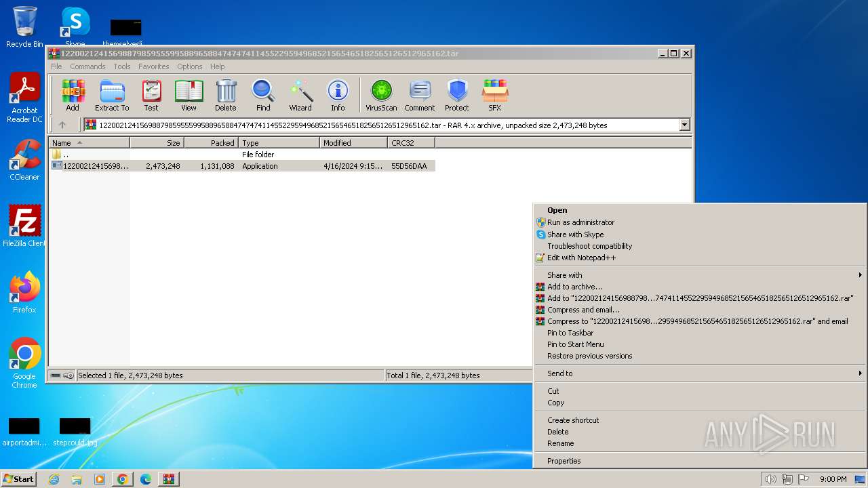Choose Create shortcut
This screenshot has width=868, height=488.
(700, 420)
